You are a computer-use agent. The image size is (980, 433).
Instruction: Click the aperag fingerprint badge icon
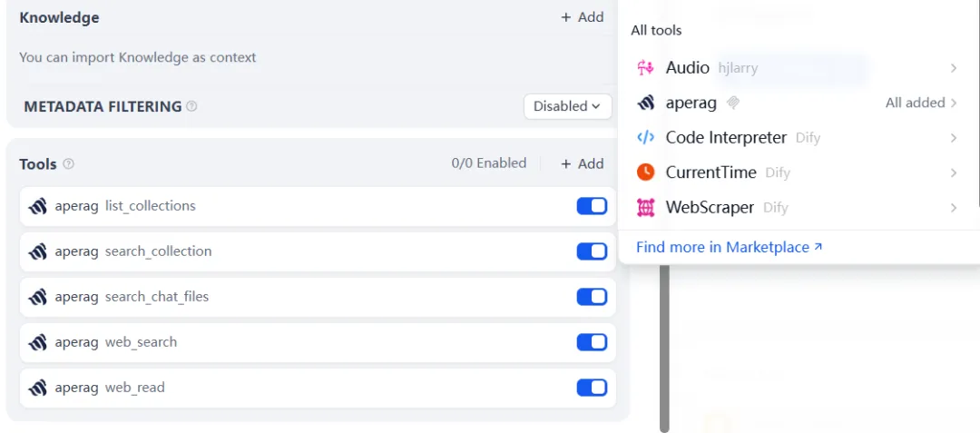pyautogui.click(x=733, y=103)
